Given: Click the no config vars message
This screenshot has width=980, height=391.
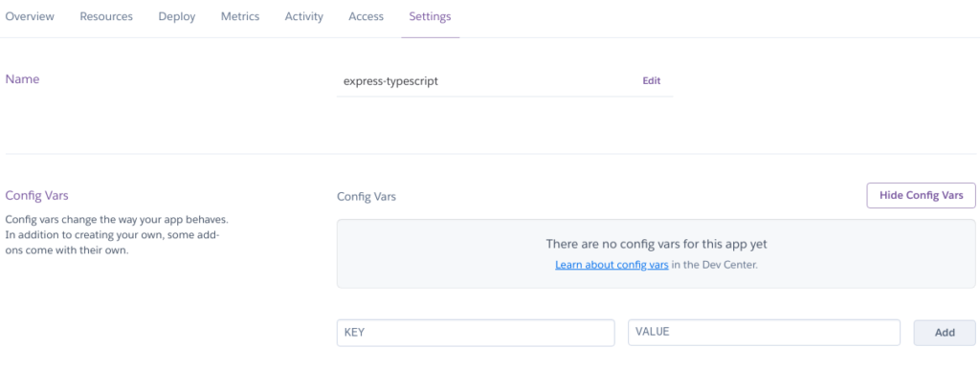Looking at the screenshot, I should click(656, 245).
